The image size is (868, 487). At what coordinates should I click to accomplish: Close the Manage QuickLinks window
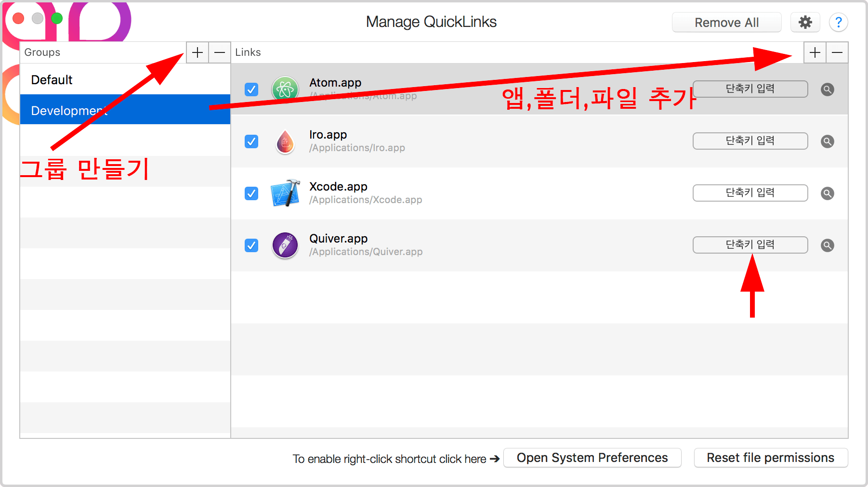18,18
